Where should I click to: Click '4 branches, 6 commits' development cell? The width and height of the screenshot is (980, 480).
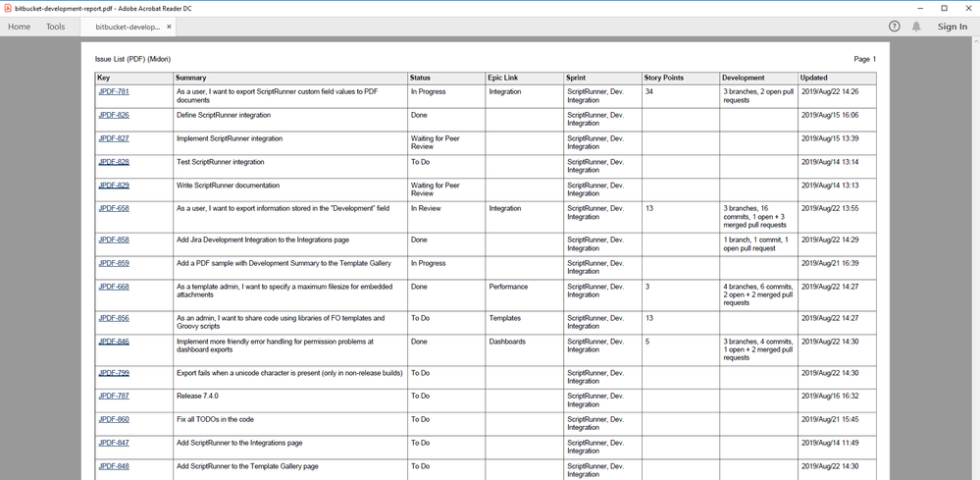pyautogui.click(x=758, y=294)
